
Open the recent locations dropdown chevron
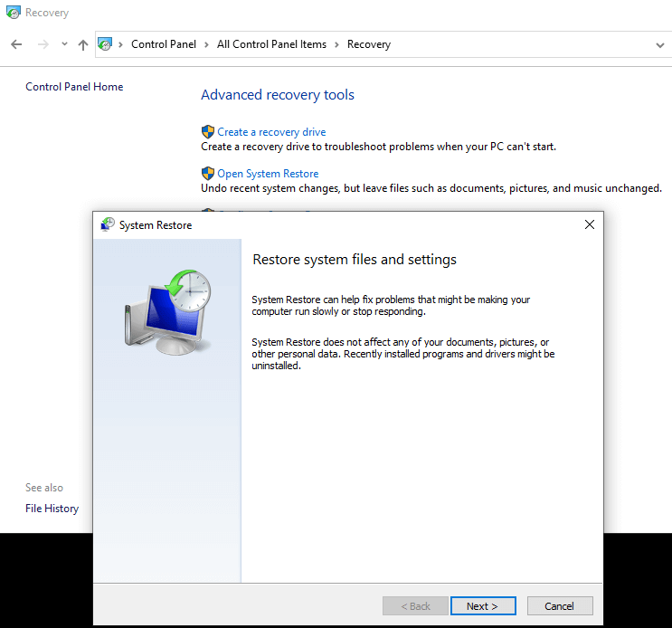click(64, 43)
